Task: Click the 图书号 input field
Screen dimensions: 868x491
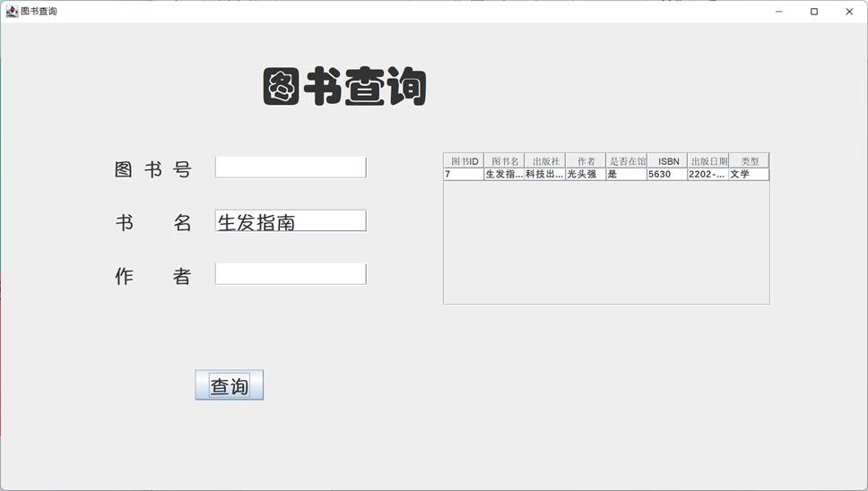Action: pyautogui.click(x=291, y=168)
